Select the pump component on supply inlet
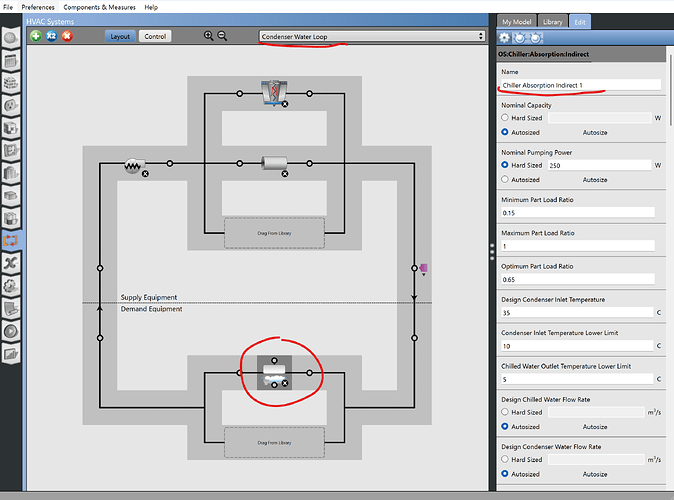This screenshot has height=500, width=674. (x=133, y=165)
